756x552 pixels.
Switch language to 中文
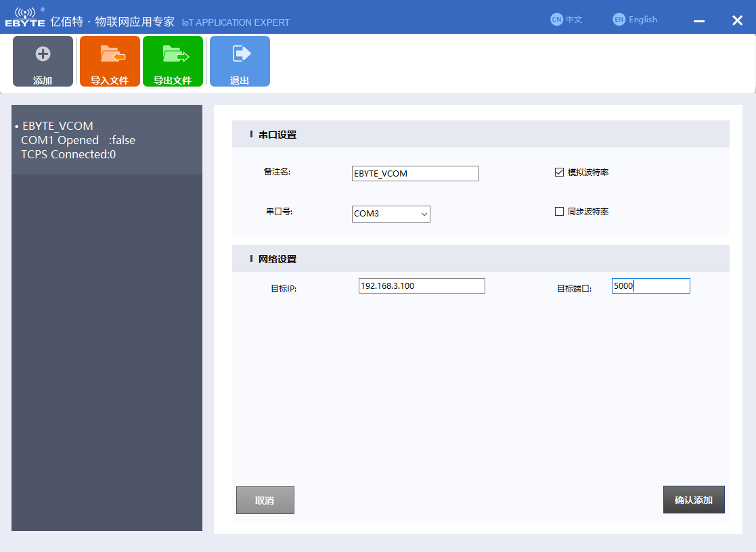click(x=574, y=20)
